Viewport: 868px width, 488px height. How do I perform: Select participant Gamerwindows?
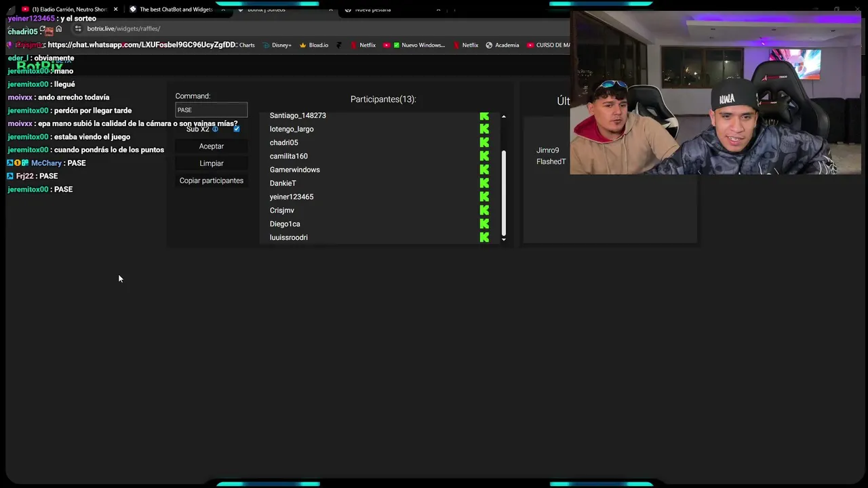(294, 169)
